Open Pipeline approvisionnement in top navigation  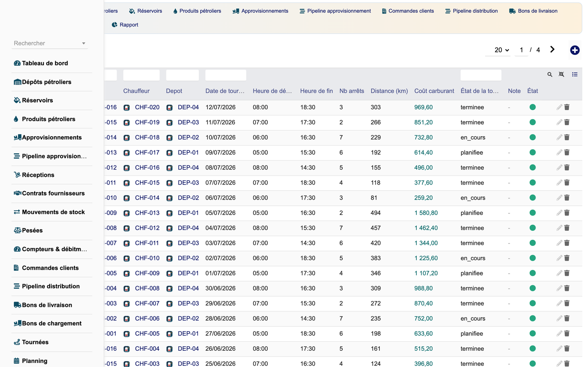coord(335,11)
